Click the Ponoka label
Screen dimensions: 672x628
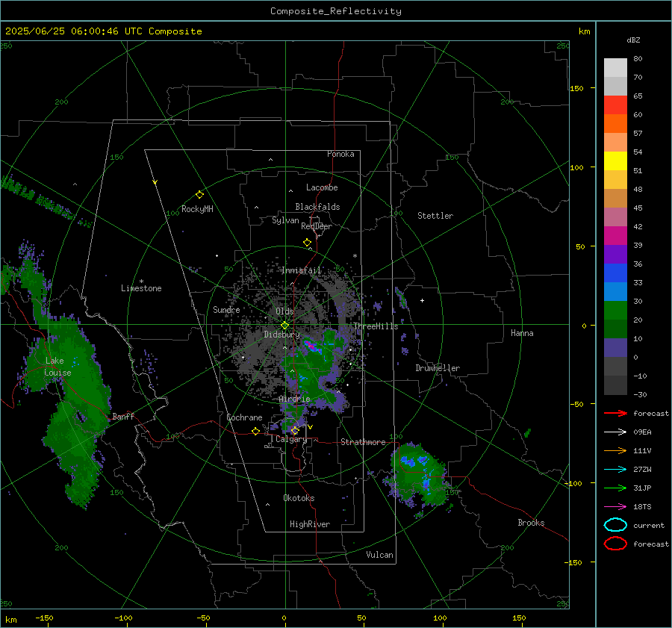(340, 154)
